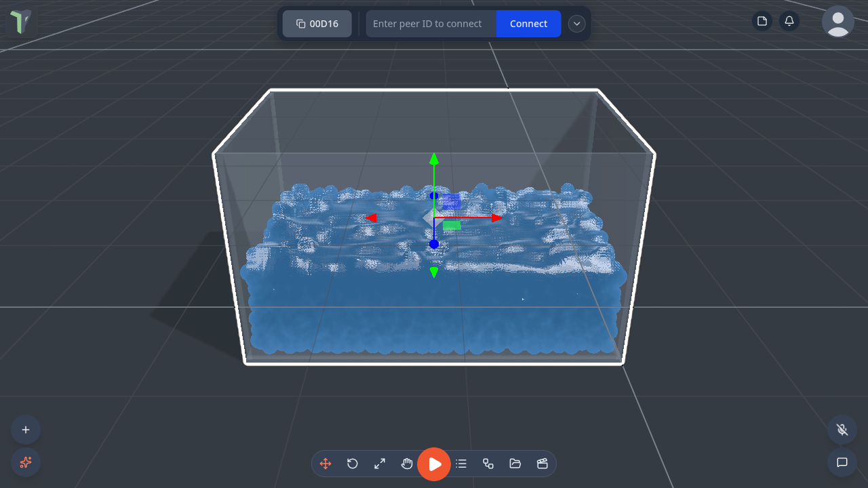
Task: Grab the green up arrow of gizmo
Action: (434, 159)
